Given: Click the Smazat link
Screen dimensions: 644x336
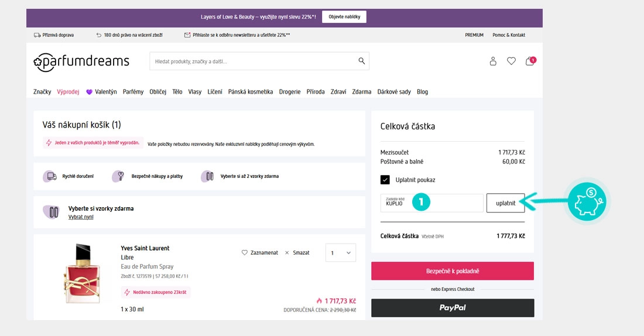Looking at the screenshot, I should click(301, 253).
